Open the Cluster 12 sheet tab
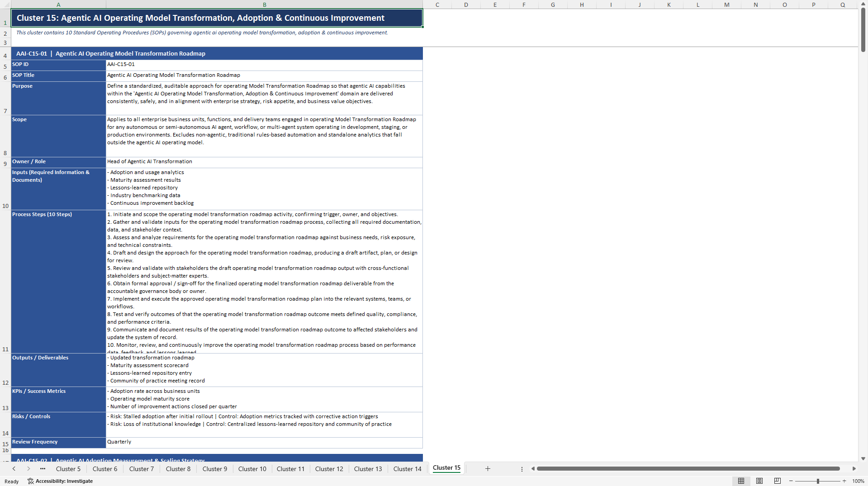 [329, 469]
